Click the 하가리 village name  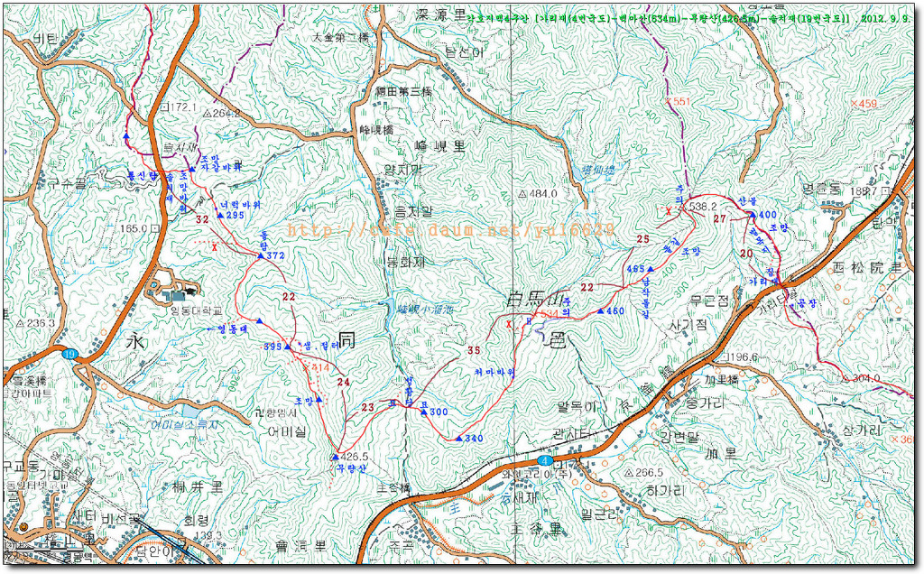coord(666,490)
